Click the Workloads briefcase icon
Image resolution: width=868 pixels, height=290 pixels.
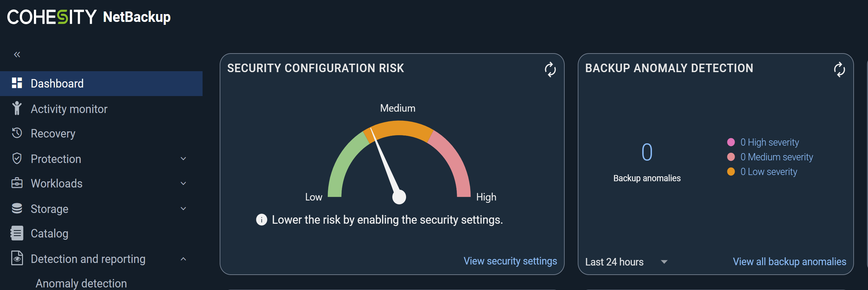tap(17, 183)
